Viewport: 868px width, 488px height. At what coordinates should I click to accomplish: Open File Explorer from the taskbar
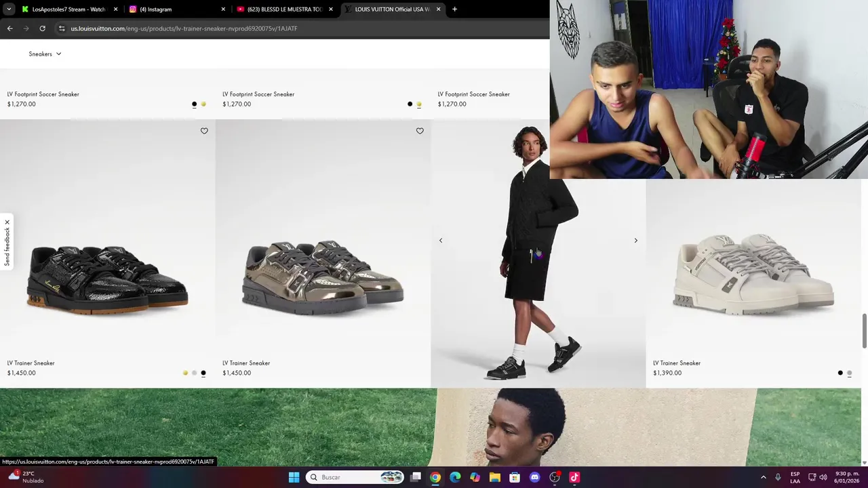pos(495,477)
